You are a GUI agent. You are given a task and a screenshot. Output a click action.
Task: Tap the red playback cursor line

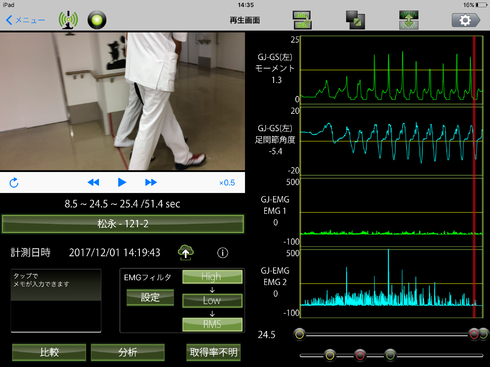[474, 177]
